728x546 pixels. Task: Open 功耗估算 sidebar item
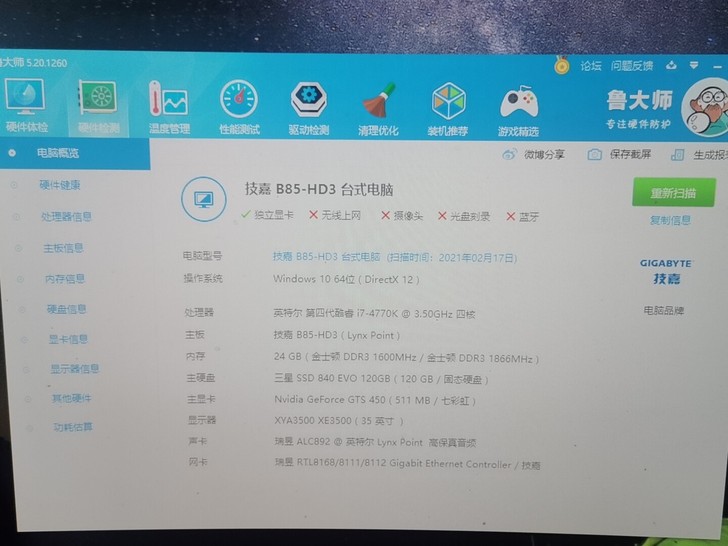tap(73, 427)
